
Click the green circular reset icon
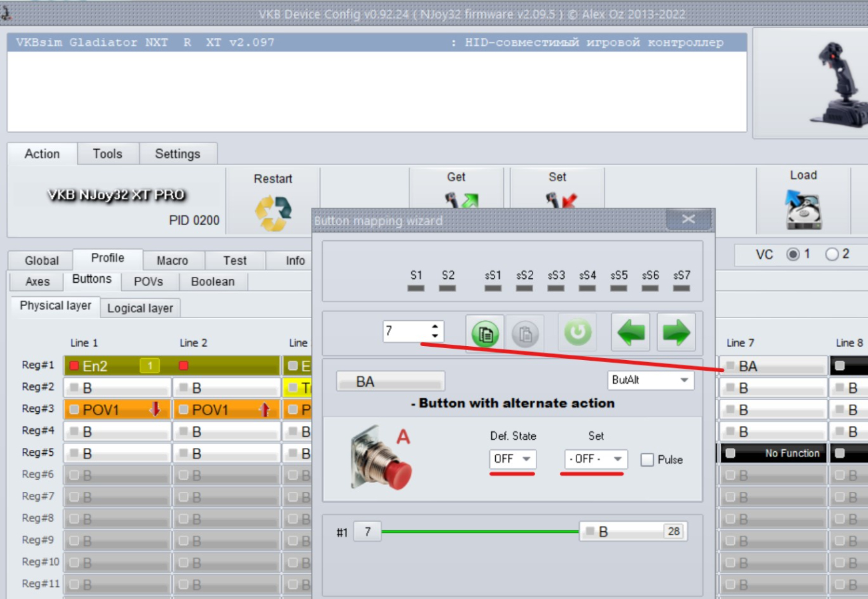pyautogui.click(x=577, y=332)
